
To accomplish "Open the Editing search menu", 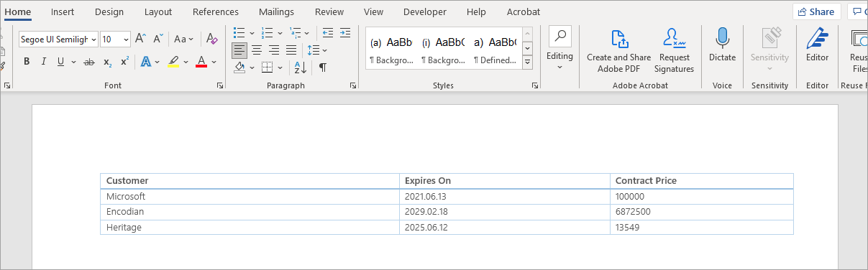I will (x=559, y=48).
